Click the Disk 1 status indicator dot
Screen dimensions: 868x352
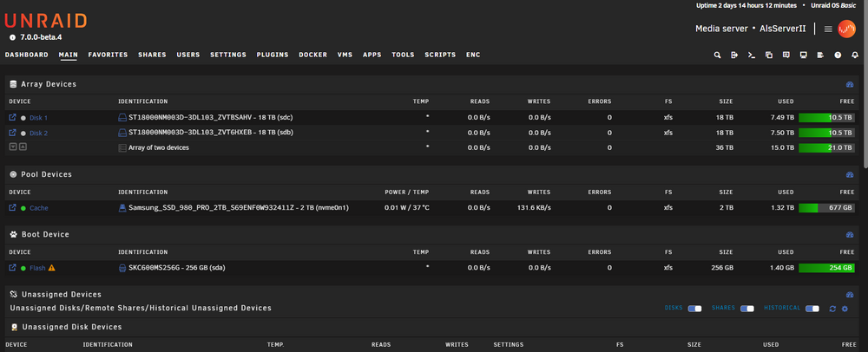coord(23,118)
